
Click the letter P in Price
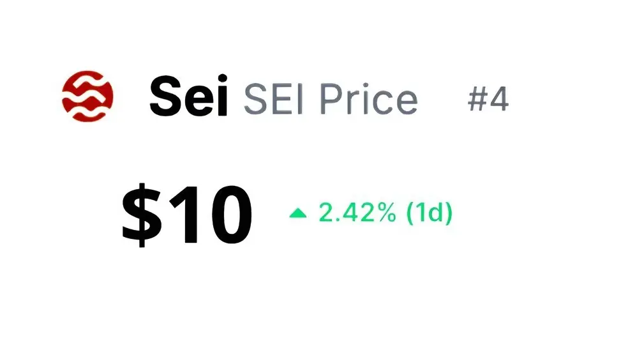pyautogui.click(x=331, y=99)
